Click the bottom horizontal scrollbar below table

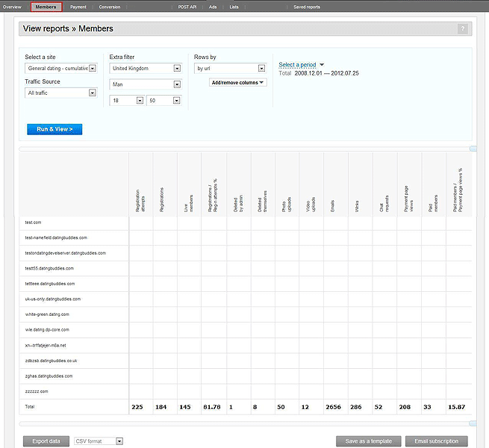(248, 423)
